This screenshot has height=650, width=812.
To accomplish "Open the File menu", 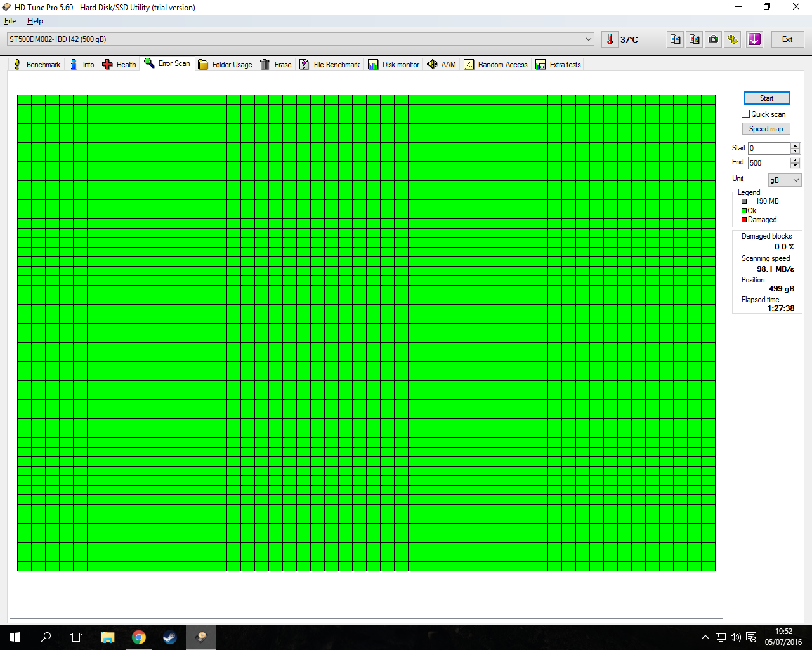I will coord(10,21).
